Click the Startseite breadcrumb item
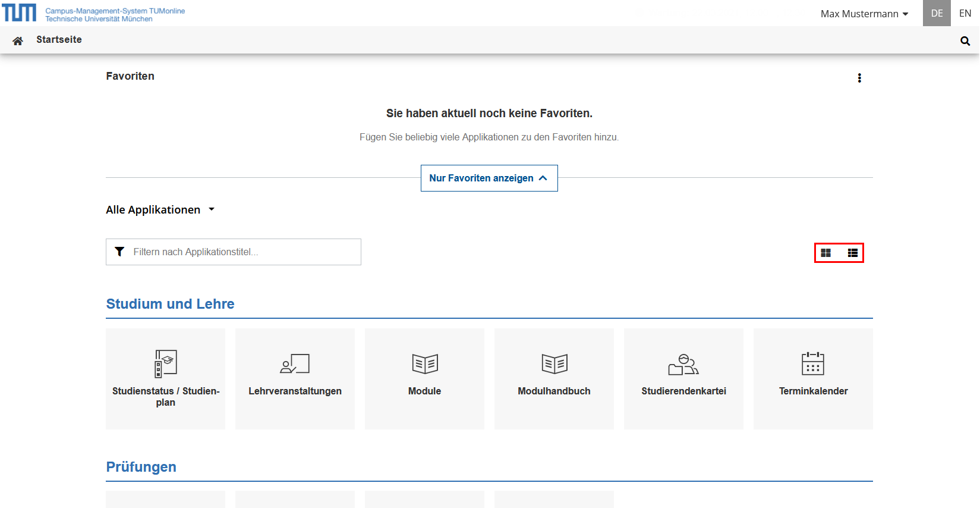 [59, 40]
